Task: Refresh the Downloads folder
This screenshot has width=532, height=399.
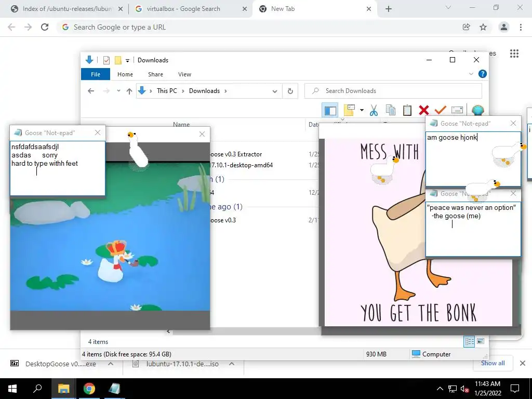Action: [x=290, y=91]
